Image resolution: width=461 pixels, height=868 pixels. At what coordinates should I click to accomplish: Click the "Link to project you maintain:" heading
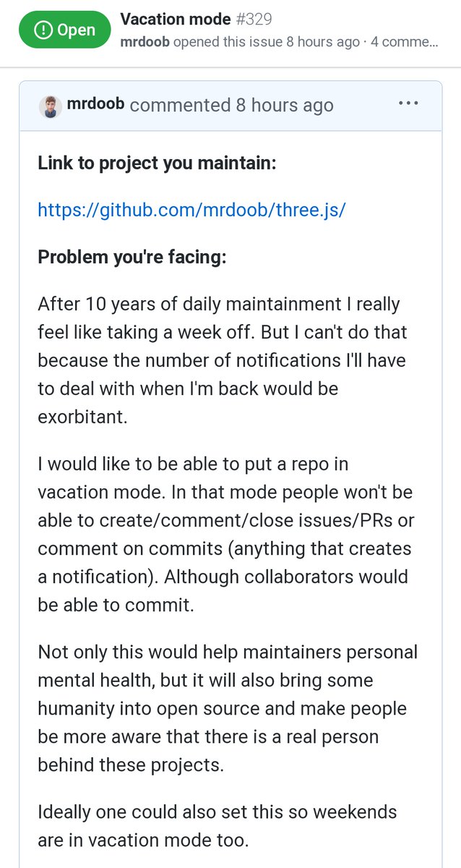click(157, 163)
